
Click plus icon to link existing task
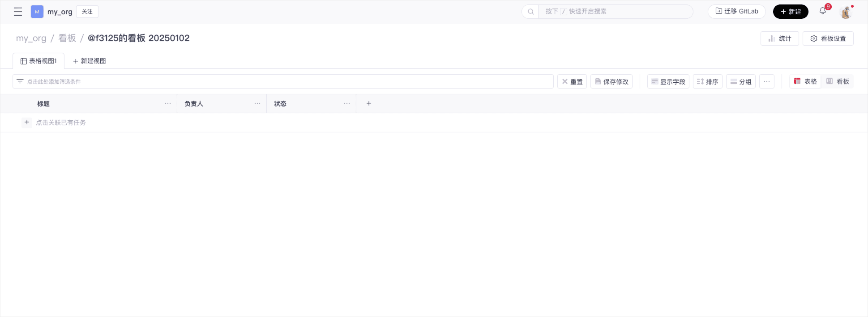coord(27,123)
